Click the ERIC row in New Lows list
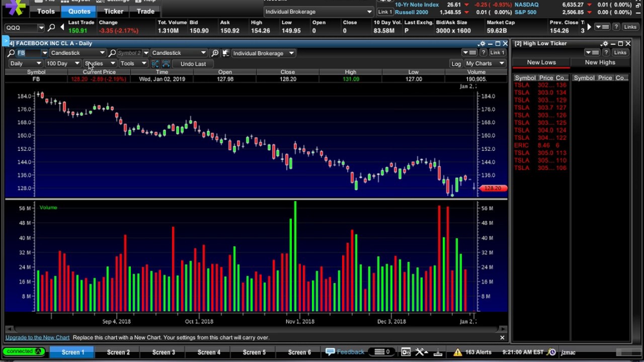644x362 pixels. click(x=541, y=145)
